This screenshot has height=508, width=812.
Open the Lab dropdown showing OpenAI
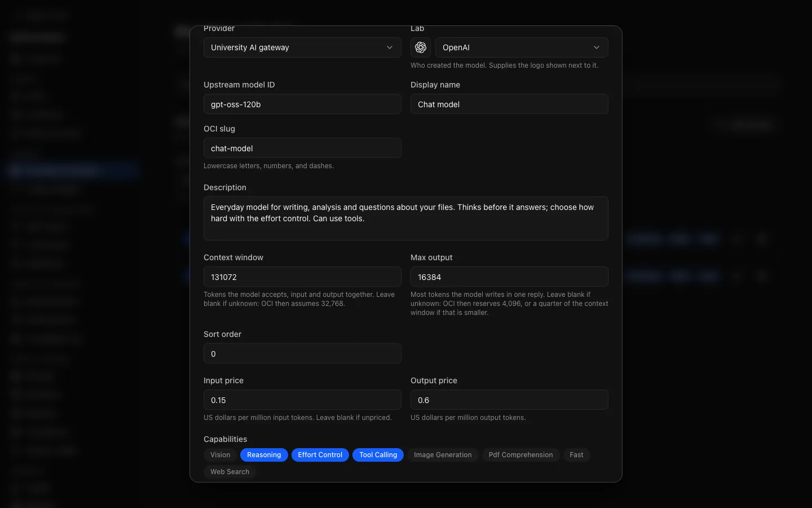522,47
